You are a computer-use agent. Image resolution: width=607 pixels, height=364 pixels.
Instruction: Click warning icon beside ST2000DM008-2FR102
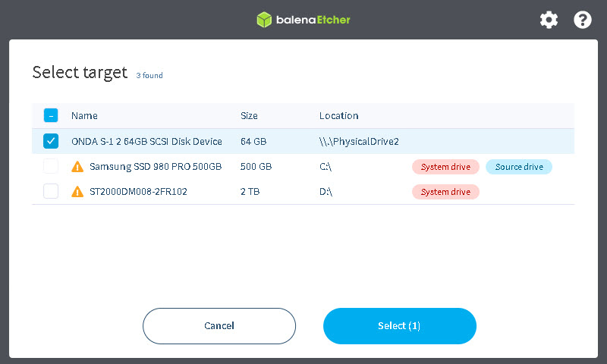point(77,191)
